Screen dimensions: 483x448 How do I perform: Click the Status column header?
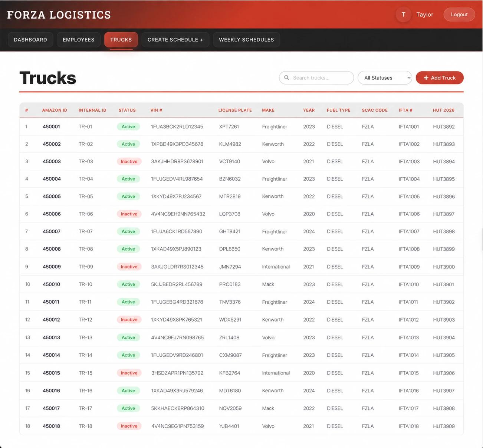pyautogui.click(x=127, y=110)
